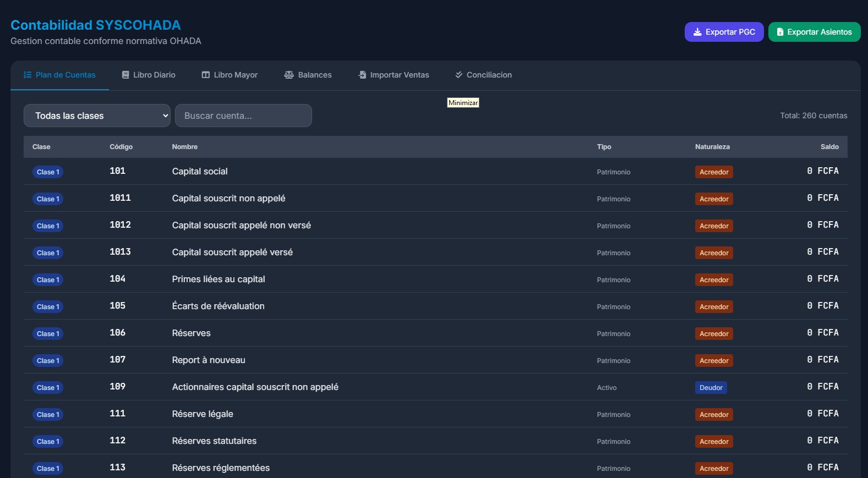The width and height of the screenshot is (868, 478).
Task: Select Capital souscrit appelé non versé
Action: (241, 226)
